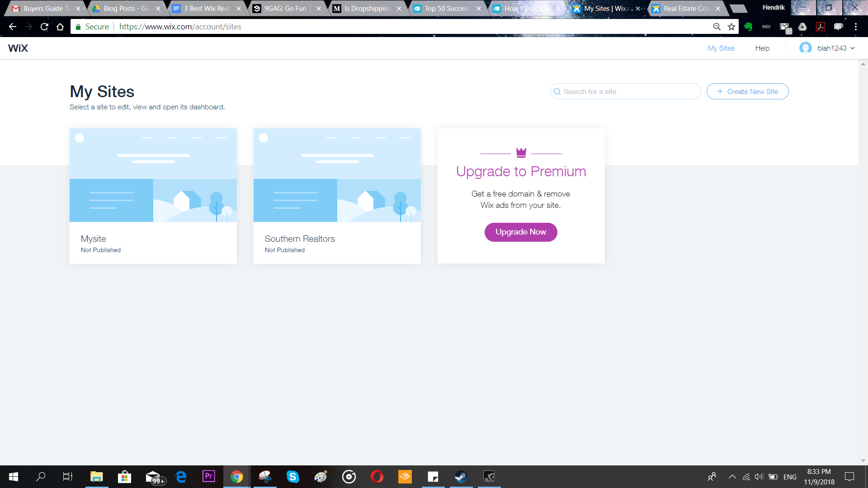
Task: Open the Mysite site thumbnail
Action: coord(153,175)
